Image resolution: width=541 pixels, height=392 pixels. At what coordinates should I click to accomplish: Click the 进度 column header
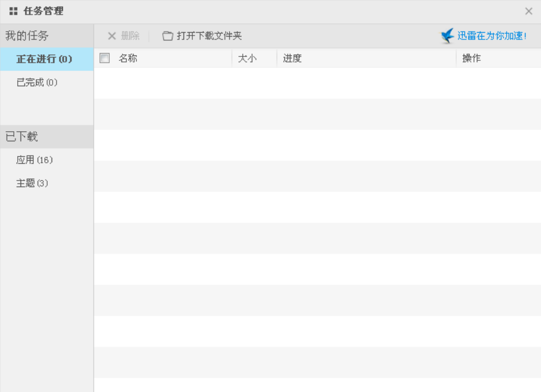click(292, 58)
